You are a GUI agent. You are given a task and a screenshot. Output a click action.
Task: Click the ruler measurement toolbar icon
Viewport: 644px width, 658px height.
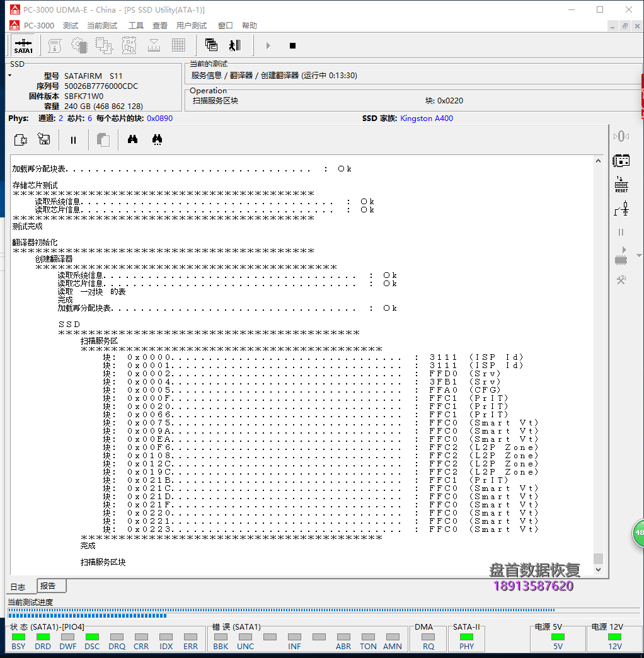click(154, 45)
